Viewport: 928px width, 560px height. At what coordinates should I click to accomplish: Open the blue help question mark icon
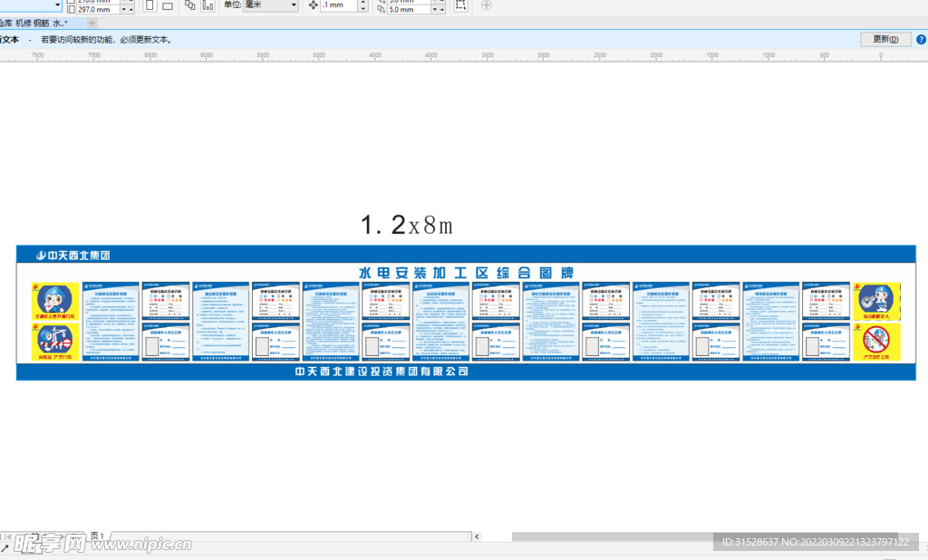pyautogui.click(x=922, y=39)
